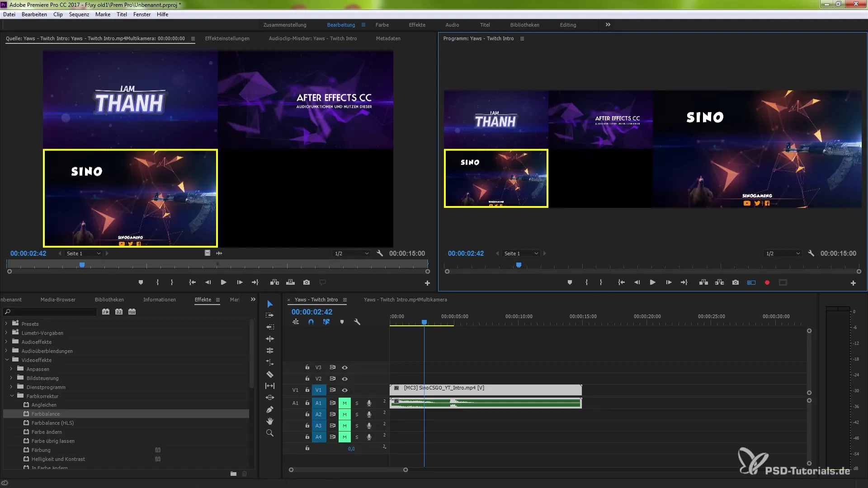
Task: Play the Program monitor
Action: pos(652,282)
